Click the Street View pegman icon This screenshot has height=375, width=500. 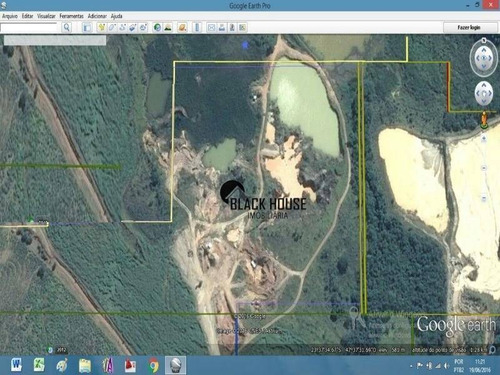pos(484,120)
